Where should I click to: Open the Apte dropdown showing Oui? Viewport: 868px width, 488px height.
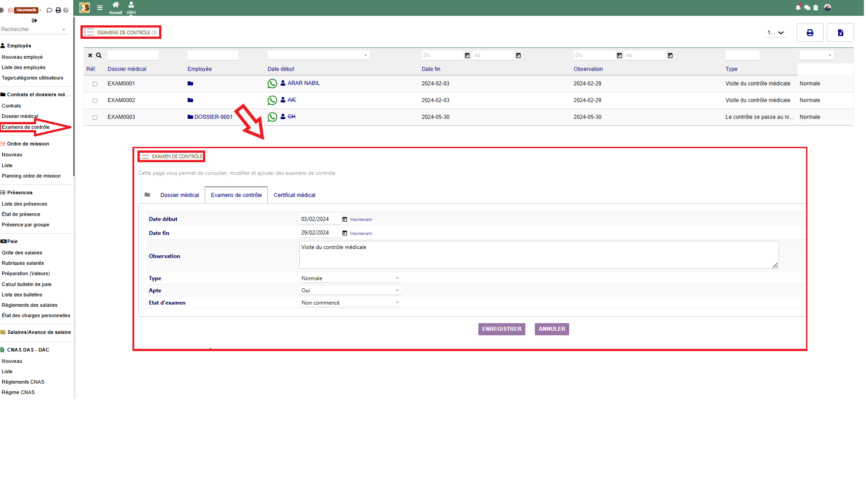pyautogui.click(x=350, y=291)
